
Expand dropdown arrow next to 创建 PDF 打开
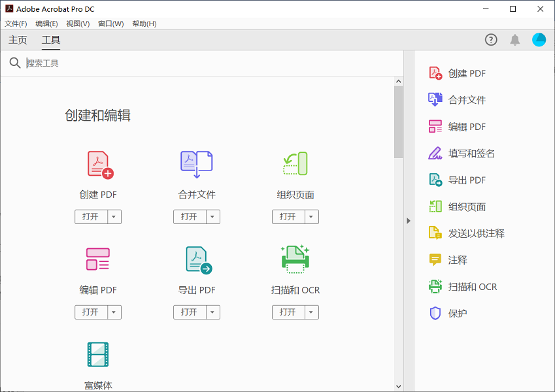pos(114,217)
